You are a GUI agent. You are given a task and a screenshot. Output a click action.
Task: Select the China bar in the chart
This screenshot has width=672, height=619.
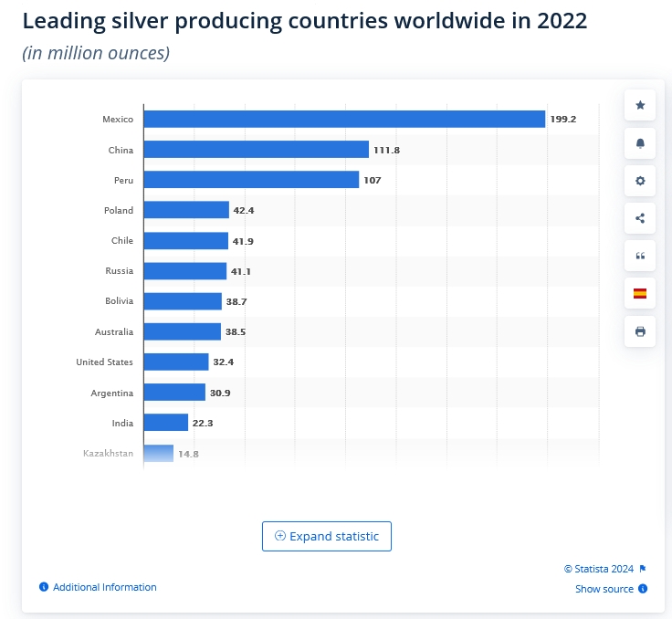pos(257,149)
